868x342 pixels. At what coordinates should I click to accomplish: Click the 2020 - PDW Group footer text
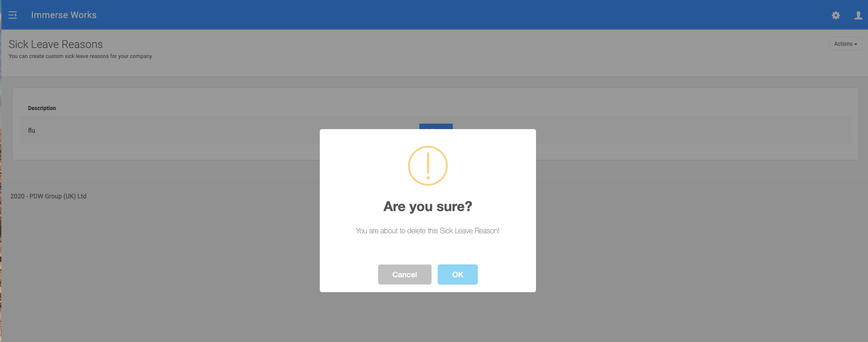[x=48, y=196]
